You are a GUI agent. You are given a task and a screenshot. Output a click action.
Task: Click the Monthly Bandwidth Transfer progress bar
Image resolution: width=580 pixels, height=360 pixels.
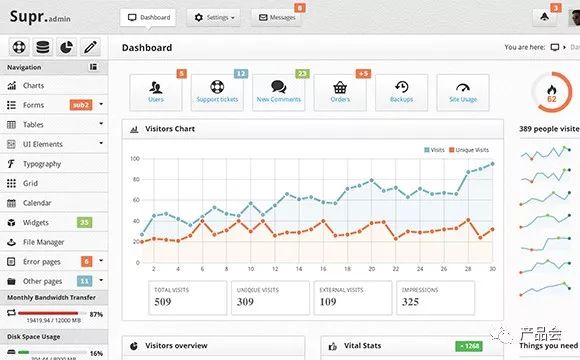coord(52,313)
